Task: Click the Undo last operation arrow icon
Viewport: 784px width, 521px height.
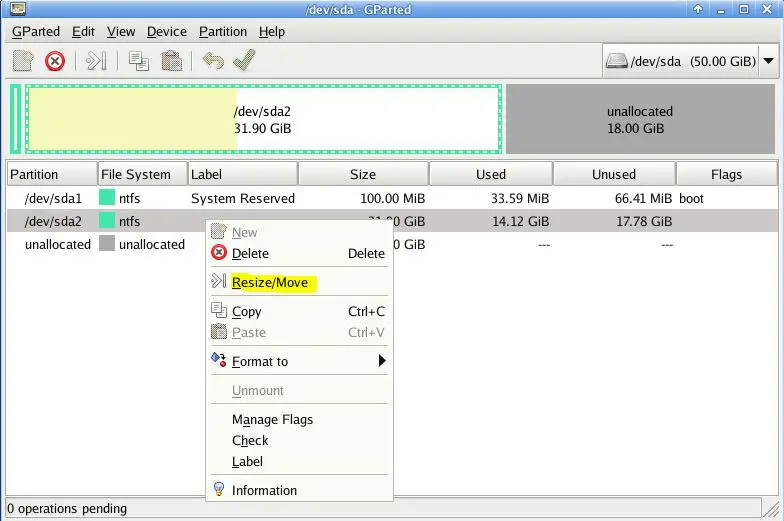Action: pyautogui.click(x=213, y=61)
